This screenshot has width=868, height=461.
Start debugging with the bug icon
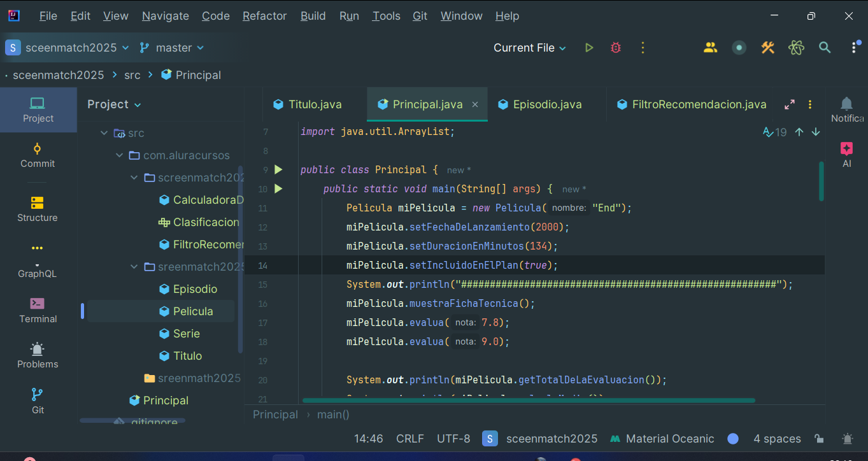click(x=615, y=48)
